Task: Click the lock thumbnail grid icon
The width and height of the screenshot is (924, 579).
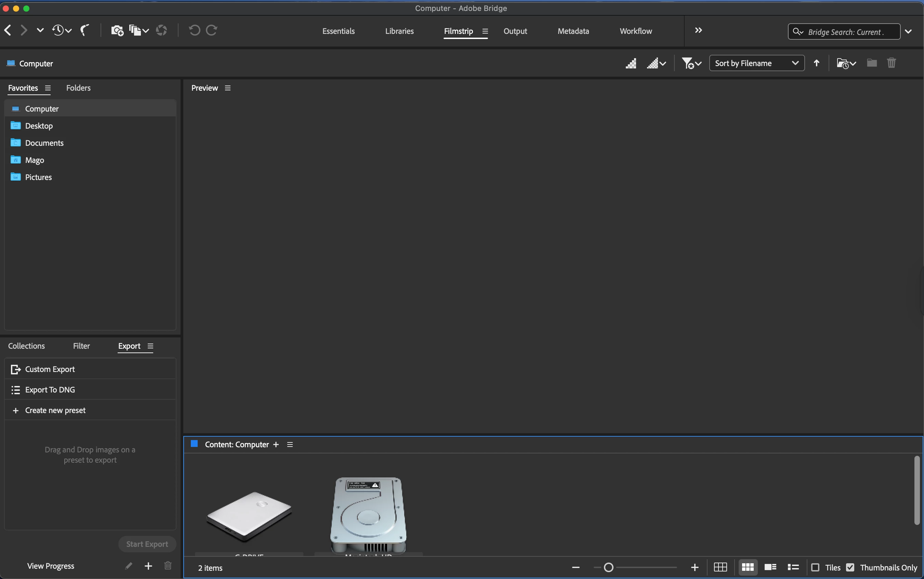Action: coord(720,567)
